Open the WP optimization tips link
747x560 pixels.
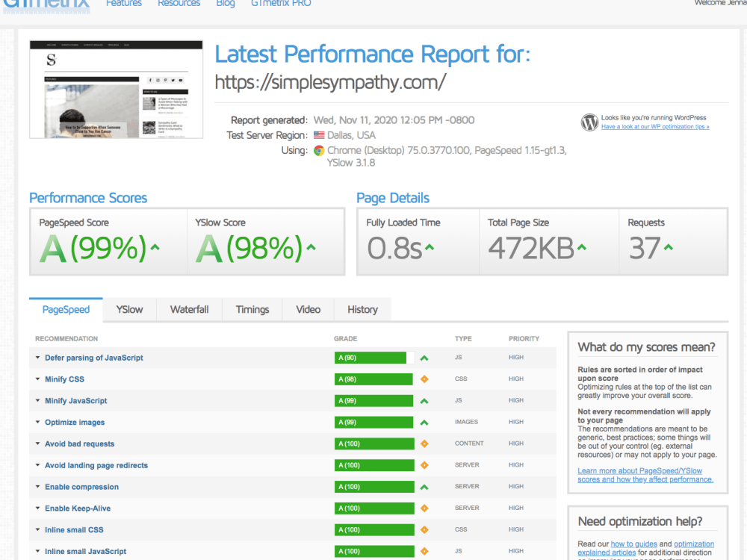pos(655,127)
